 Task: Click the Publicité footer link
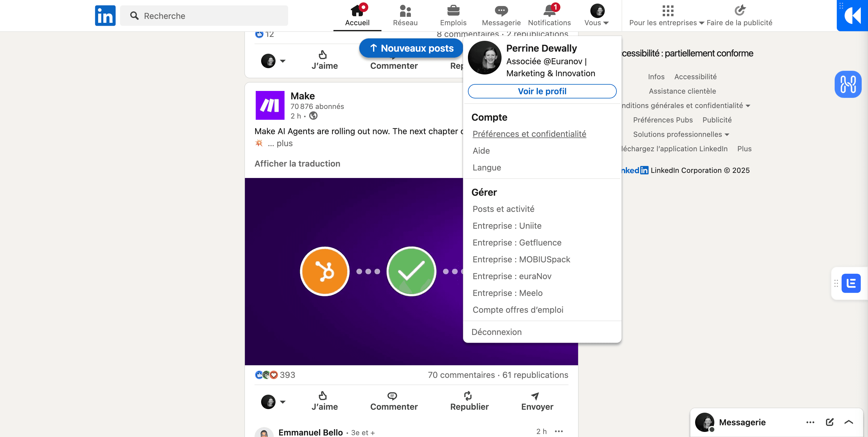click(717, 120)
